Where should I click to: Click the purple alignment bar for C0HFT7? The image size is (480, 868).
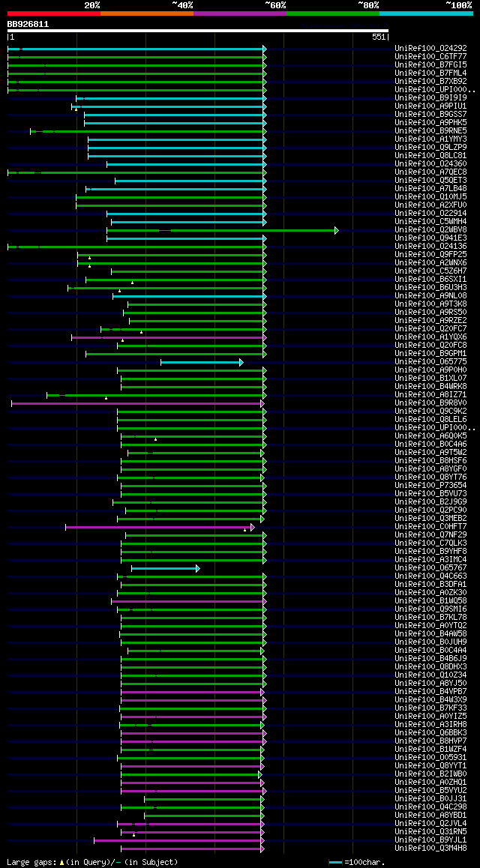160,527
